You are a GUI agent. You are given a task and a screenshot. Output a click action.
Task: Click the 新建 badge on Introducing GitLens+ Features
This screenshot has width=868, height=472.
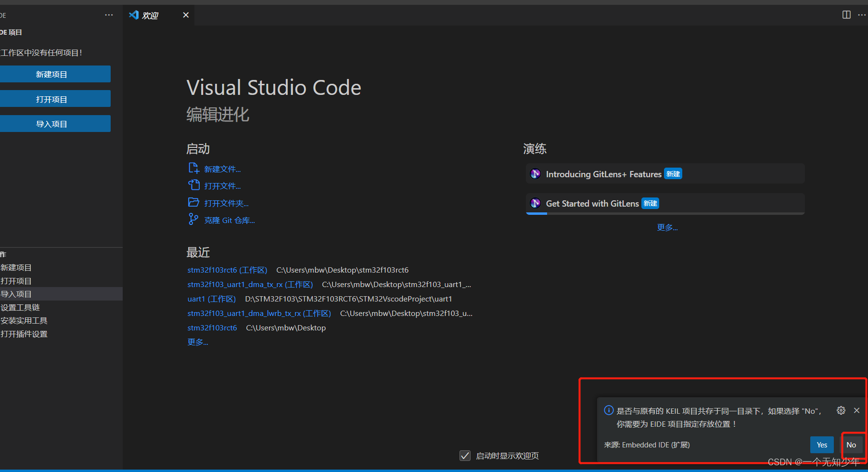[673, 174]
